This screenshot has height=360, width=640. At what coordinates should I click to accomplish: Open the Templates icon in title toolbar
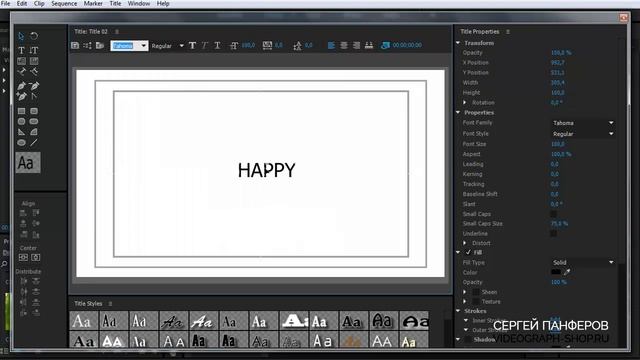coord(100,45)
